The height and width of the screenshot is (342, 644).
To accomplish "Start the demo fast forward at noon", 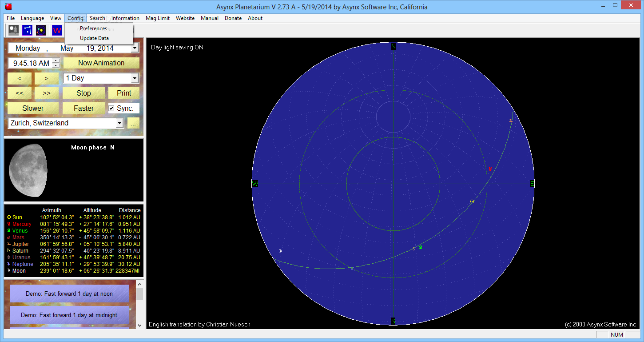I will coord(69,294).
